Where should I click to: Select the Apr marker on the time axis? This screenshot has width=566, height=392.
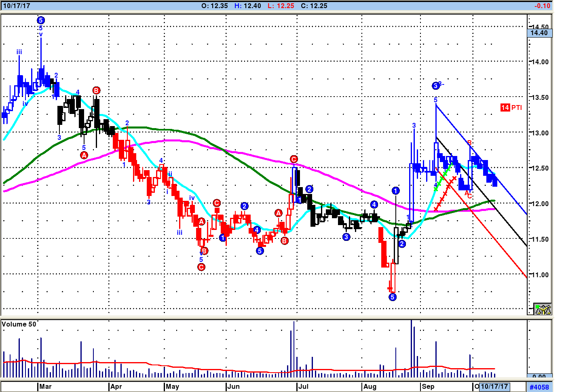coord(116,387)
